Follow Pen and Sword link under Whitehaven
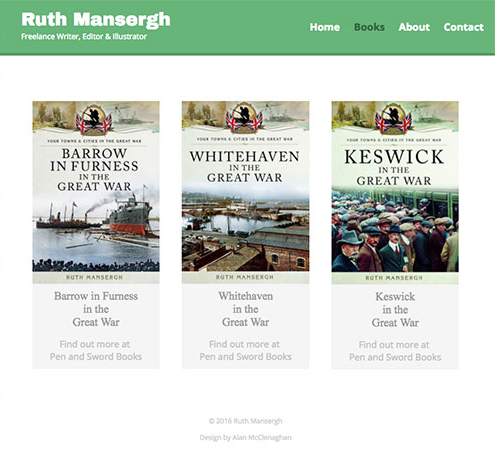 [246, 350]
